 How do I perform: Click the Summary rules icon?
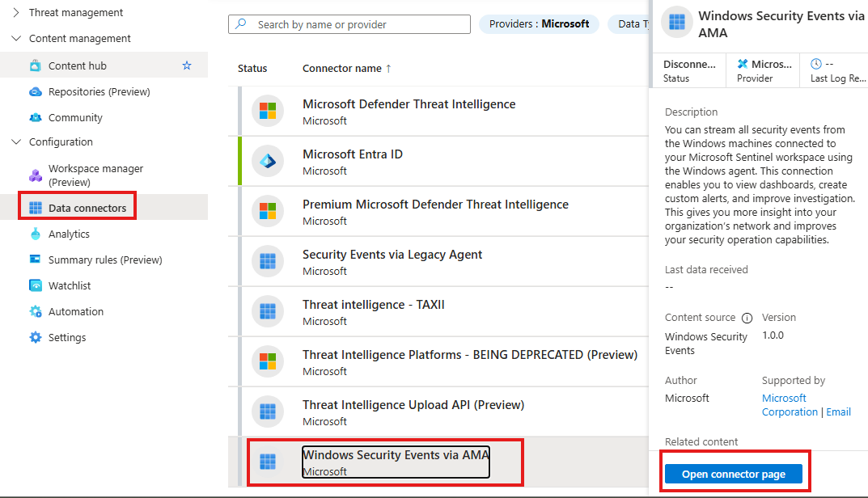[36, 260]
